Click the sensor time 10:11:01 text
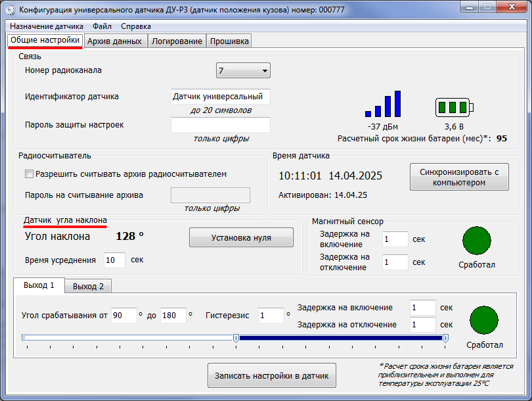Image resolution: width=532 pixels, height=401 pixels. (300, 176)
